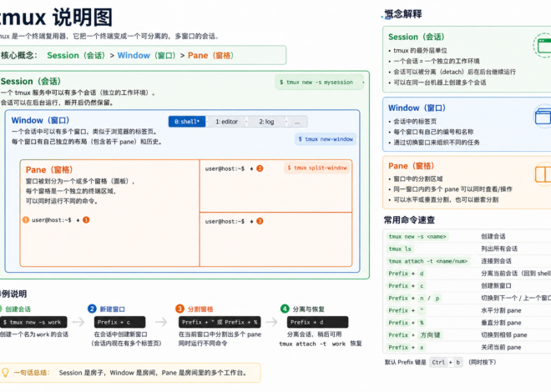551x392 pixels.
Task: Click the user@host:~$ prompt in the top-right pane
Action: (225, 168)
